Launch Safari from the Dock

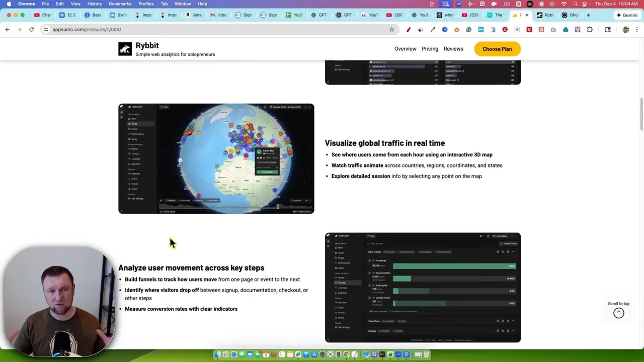[233, 355]
